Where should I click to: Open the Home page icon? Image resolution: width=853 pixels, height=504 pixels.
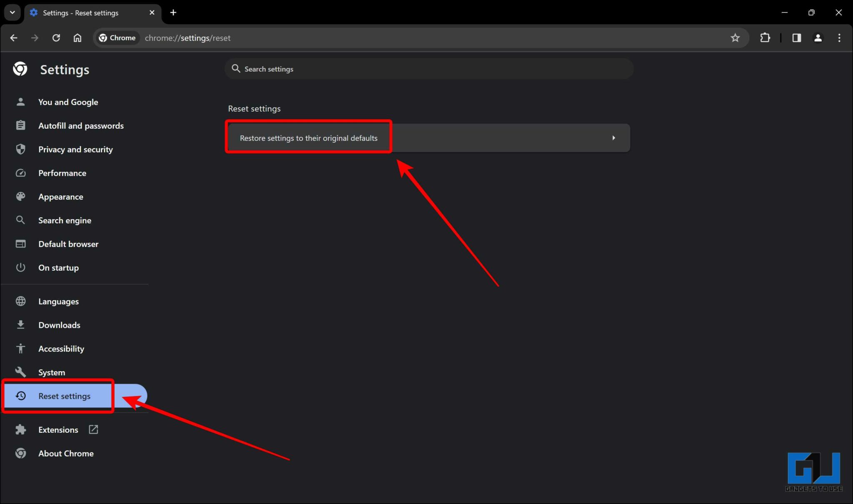tap(77, 37)
